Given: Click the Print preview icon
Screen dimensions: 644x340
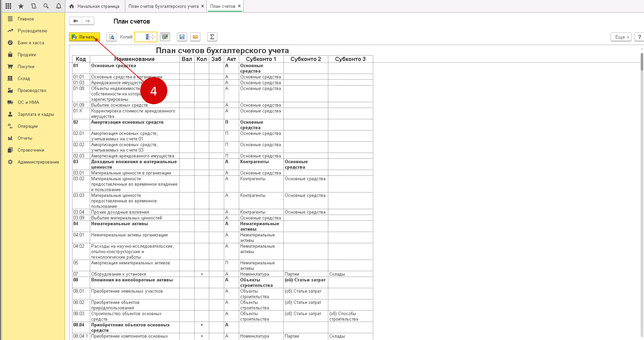Looking at the screenshot, I should [x=112, y=37].
